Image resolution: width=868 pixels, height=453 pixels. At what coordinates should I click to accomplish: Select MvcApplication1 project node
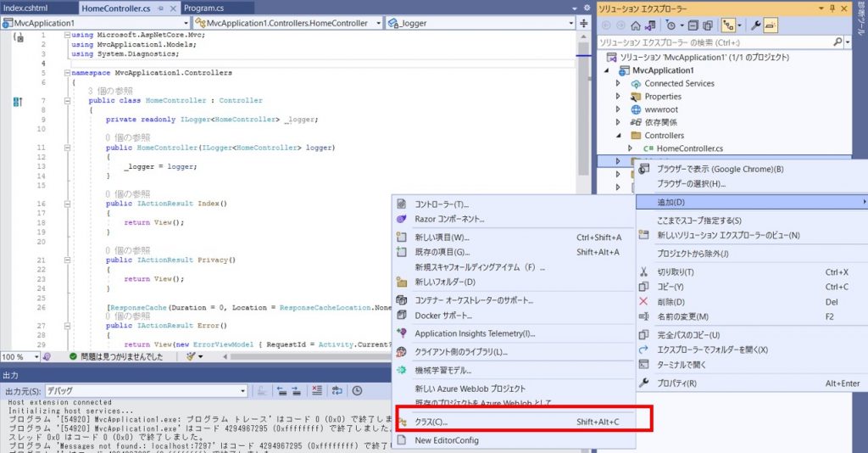coord(663,70)
